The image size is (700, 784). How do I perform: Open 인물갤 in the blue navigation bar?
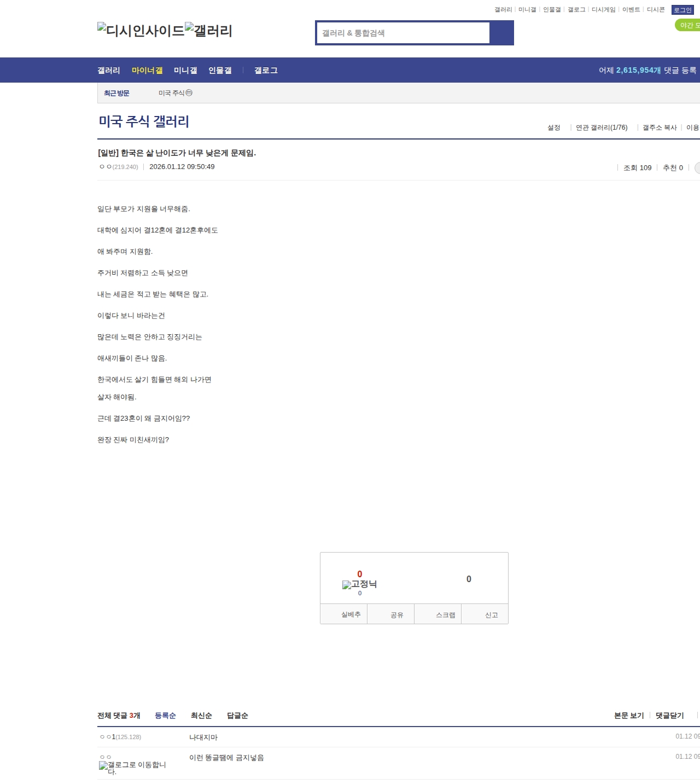[220, 71]
